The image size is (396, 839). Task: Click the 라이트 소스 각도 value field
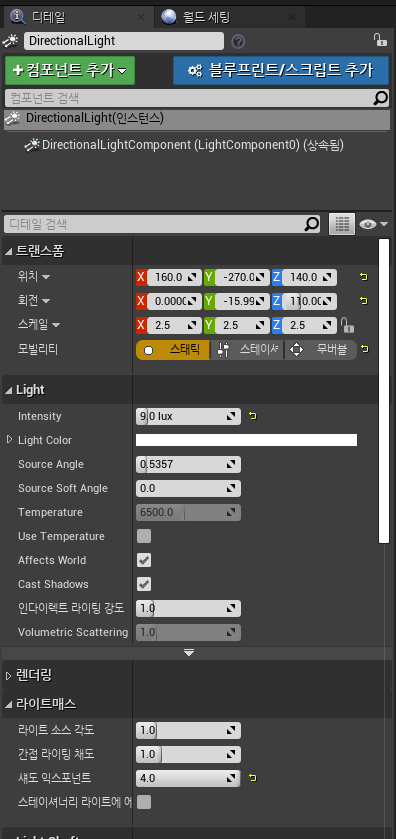pyautogui.click(x=188, y=730)
